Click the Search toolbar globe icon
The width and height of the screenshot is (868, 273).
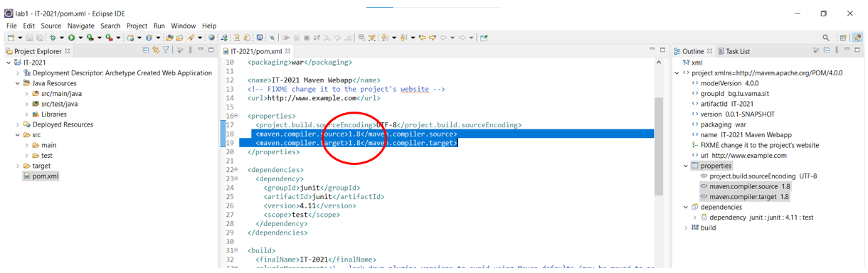tap(211, 38)
